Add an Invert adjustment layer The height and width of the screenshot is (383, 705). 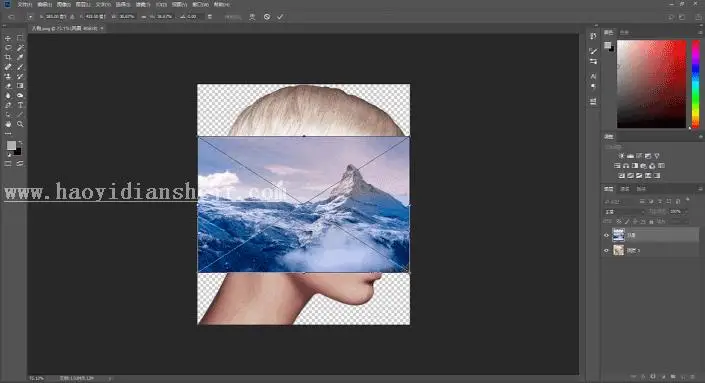pyautogui.click(x=622, y=176)
